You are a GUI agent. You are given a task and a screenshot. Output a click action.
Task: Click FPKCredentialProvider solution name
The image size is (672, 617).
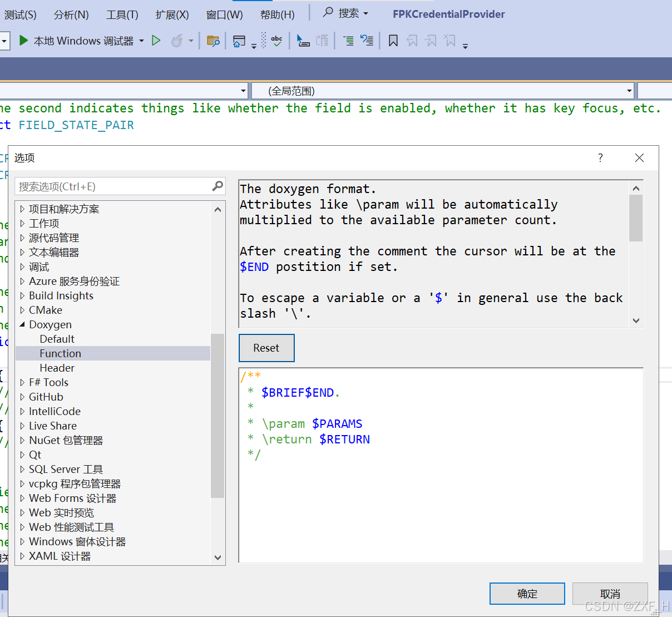click(449, 14)
